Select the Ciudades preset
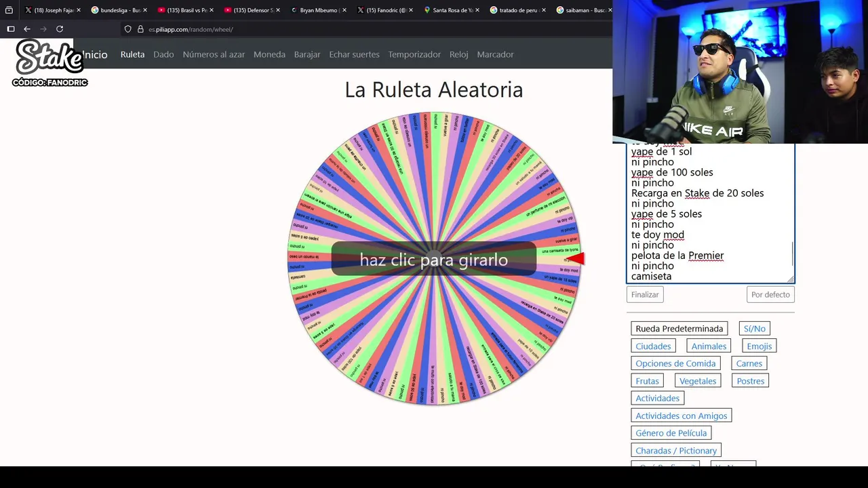 [x=653, y=346]
